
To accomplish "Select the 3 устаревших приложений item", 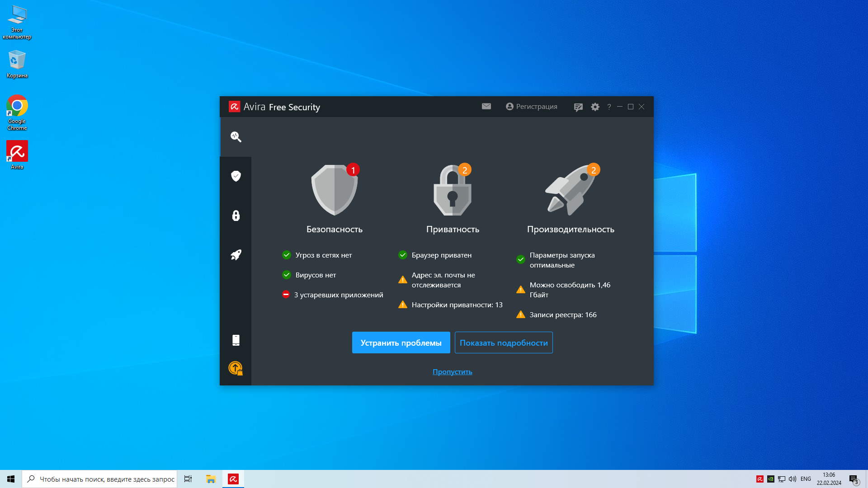I will click(338, 295).
